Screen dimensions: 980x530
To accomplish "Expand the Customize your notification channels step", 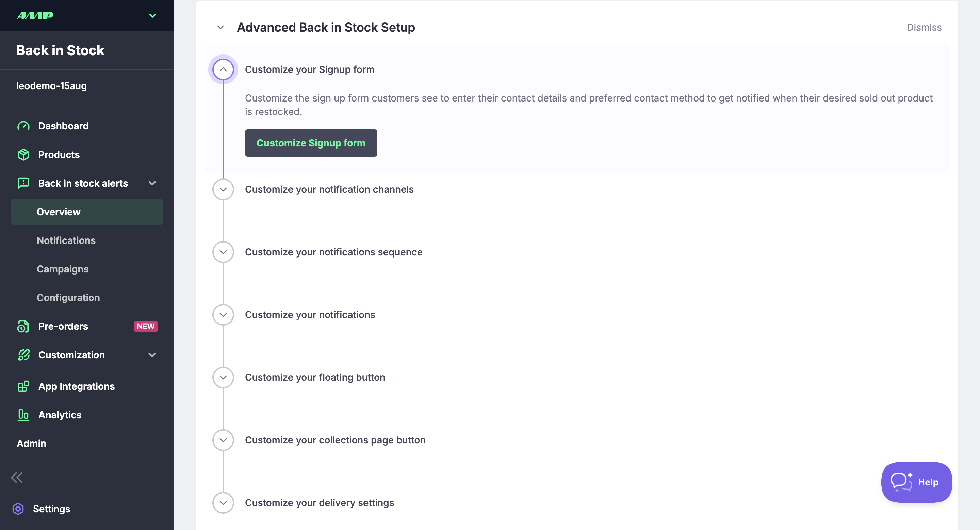I will coord(223,190).
